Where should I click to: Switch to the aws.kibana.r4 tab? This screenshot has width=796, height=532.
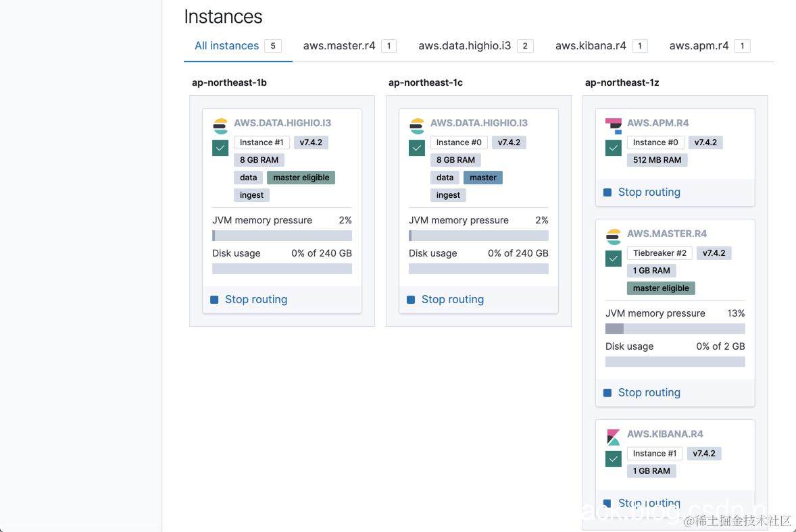coord(601,46)
